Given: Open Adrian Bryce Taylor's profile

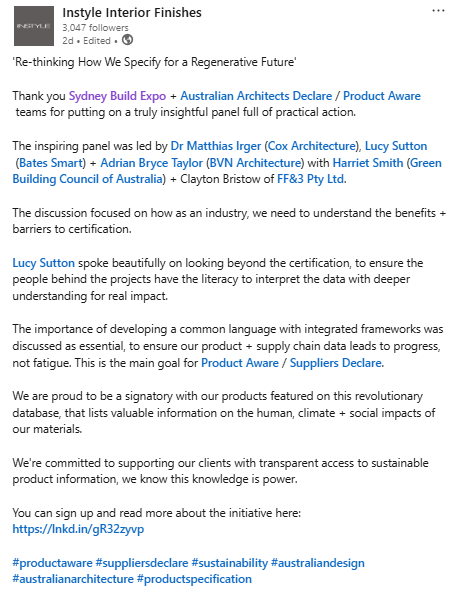Looking at the screenshot, I should (x=152, y=163).
